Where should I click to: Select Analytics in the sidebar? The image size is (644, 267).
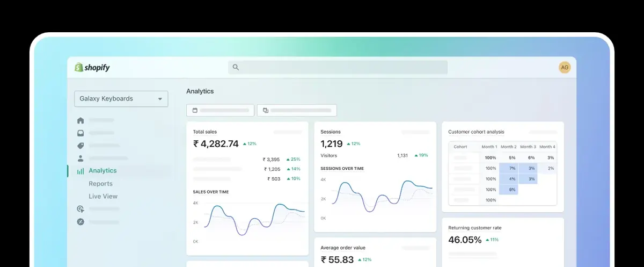103,171
